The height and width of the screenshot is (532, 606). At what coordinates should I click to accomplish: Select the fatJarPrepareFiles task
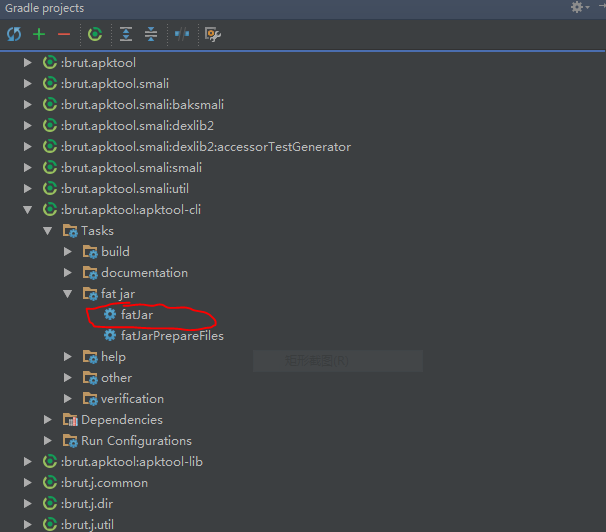point(172,336)
